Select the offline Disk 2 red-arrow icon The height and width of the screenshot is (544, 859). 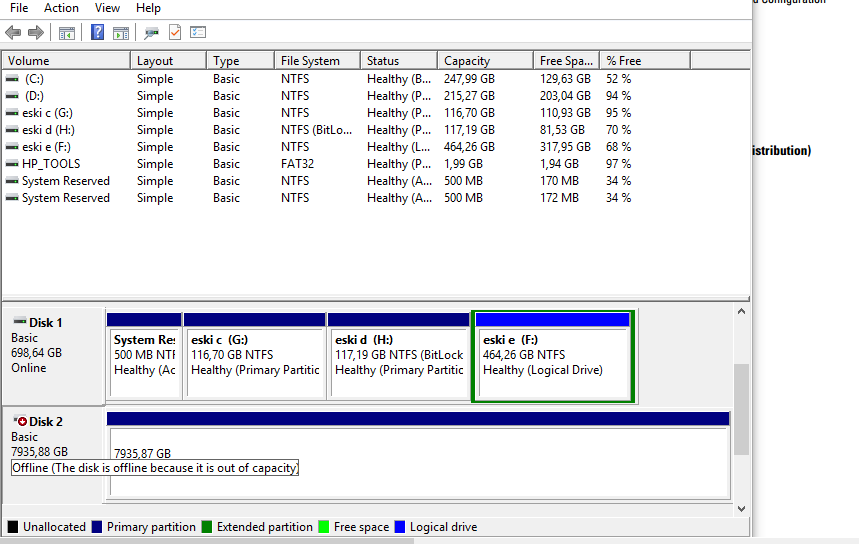[20, 422]
